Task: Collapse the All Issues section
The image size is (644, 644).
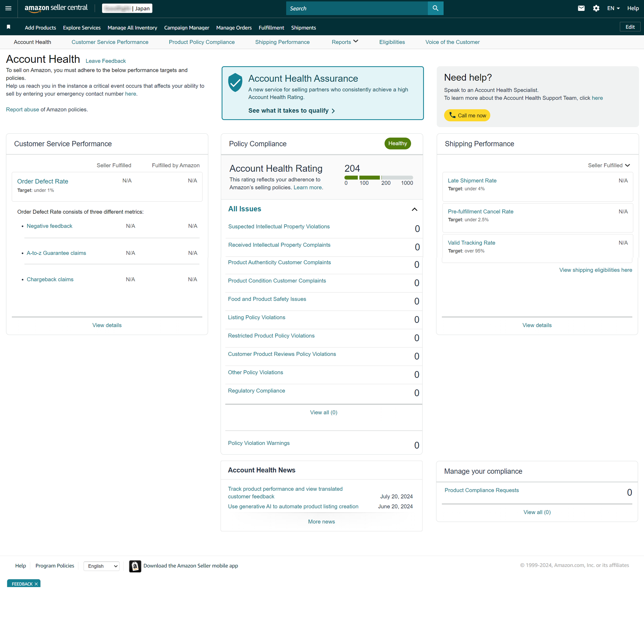Action: (414, 209)
